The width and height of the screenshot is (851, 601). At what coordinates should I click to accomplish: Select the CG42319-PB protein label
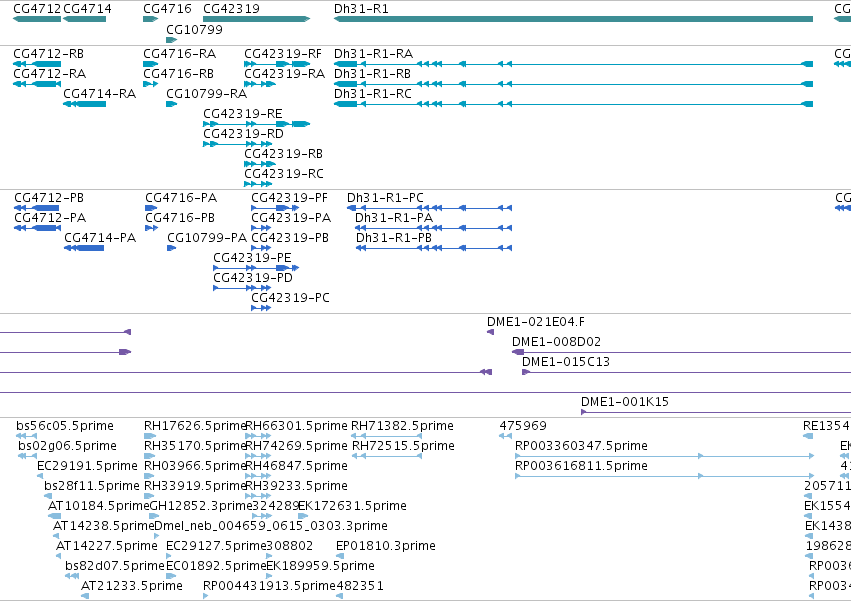pyautogui.click(x=290, y=238)
